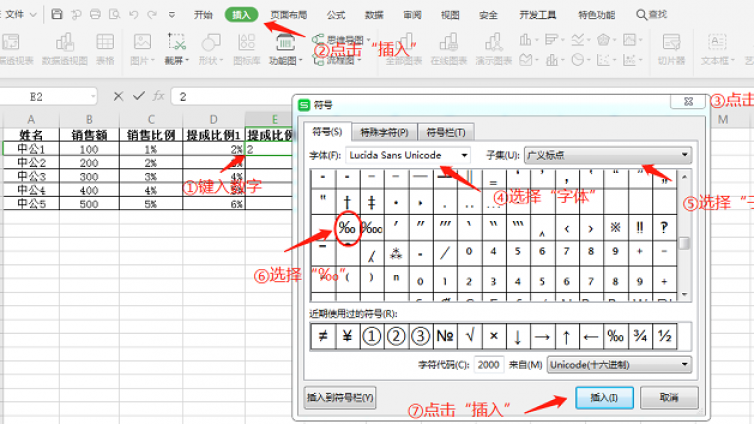Select the ‼ double exclamation symbol
The height and width of the screenshot is (424, 754).
click(x=640, y=228)
